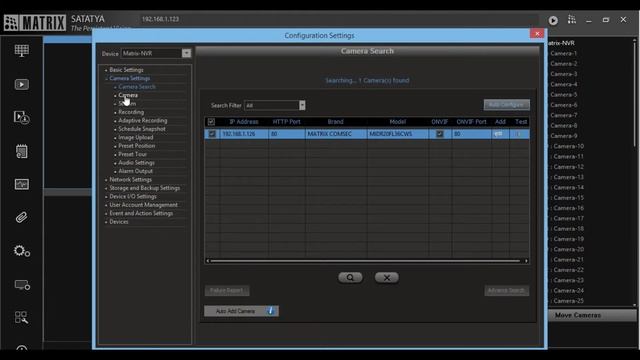Open the sync playback icon in sidebar
Screen dimensions: 640x360
pyautogui.click(x=22, y=118)
